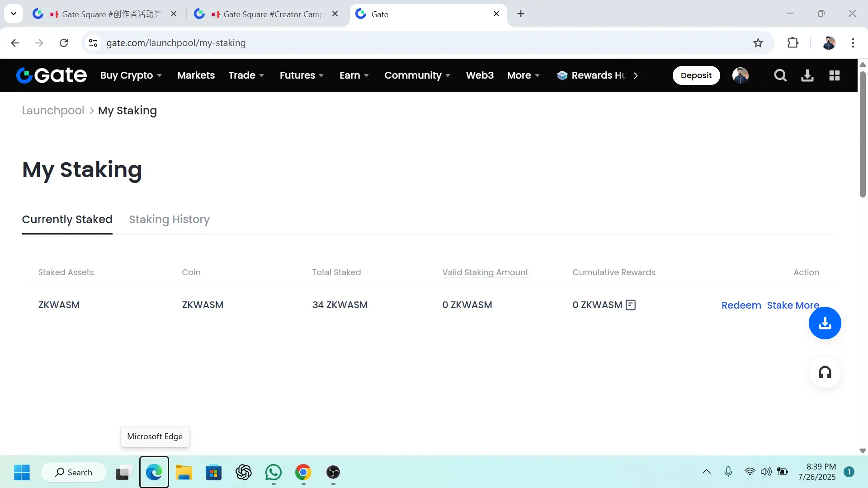Open the Rewards Hub menu item
Image resolution: width=868 pixels, height=488 pixels.
(592, 75)
